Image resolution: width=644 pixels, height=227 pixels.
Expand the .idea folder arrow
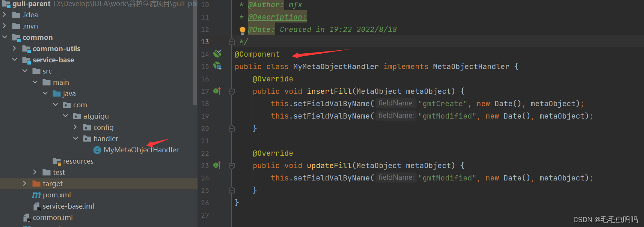[5, 15]
